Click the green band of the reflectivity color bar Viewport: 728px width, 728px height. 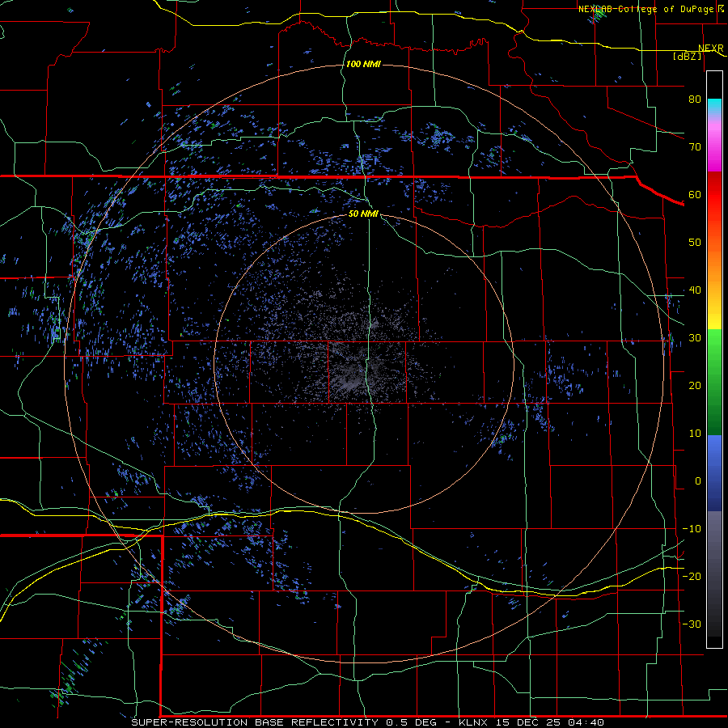(714, 381)
